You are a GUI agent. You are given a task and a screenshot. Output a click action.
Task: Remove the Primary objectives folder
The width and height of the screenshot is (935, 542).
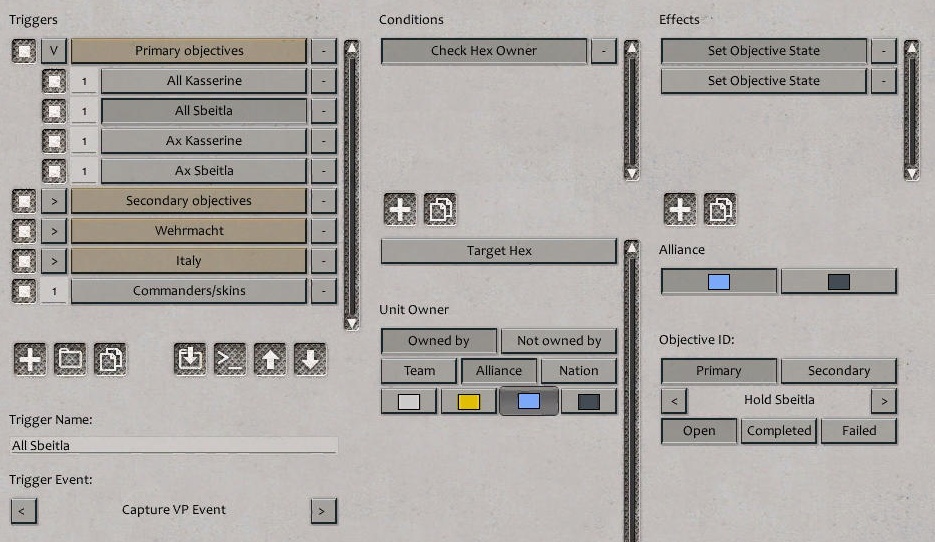(323, 51)
